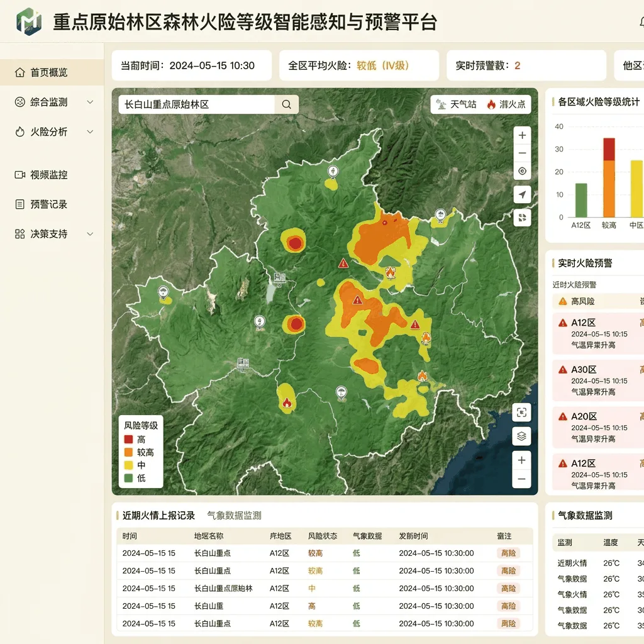Click the fullscreen focus icon on map

(x=521, y=413)
